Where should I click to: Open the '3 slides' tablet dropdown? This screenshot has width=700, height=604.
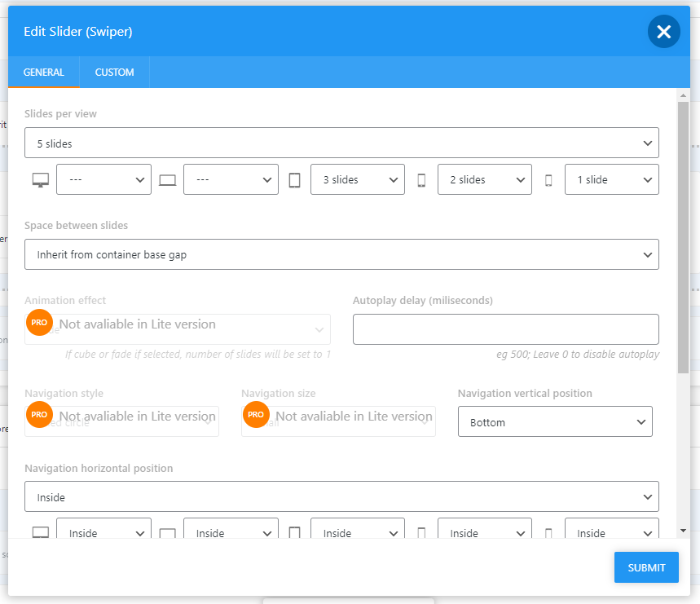[x=358, y=179]
